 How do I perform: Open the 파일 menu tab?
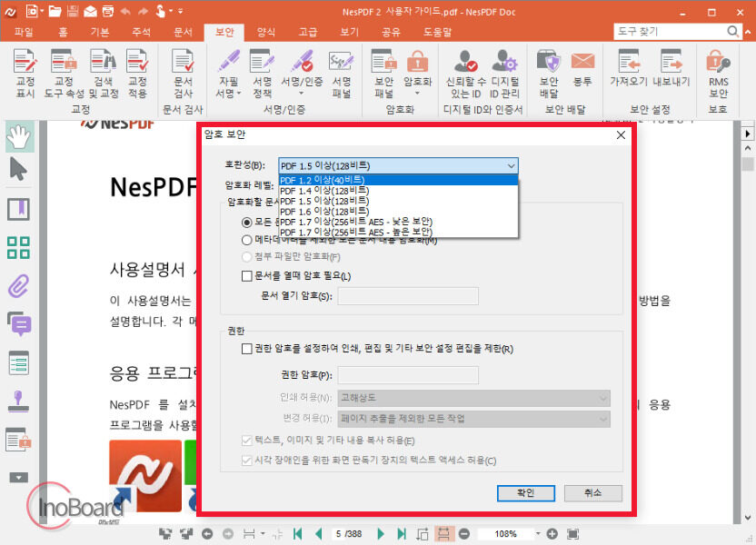(23, 32)
